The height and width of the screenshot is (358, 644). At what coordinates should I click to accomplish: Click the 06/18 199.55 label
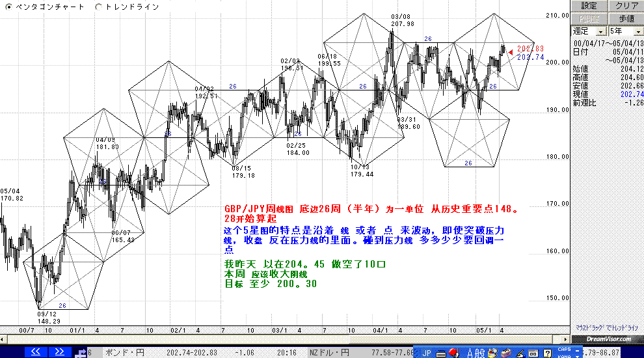[x=329, y=60]
